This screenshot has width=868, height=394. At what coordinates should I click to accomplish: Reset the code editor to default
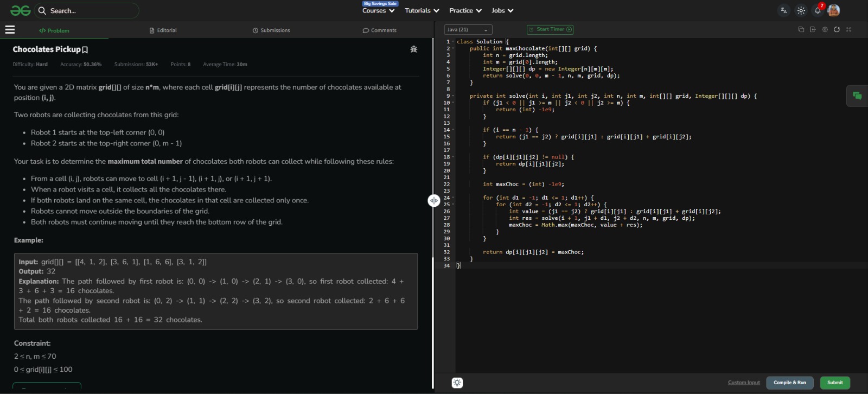pos(837,29)
